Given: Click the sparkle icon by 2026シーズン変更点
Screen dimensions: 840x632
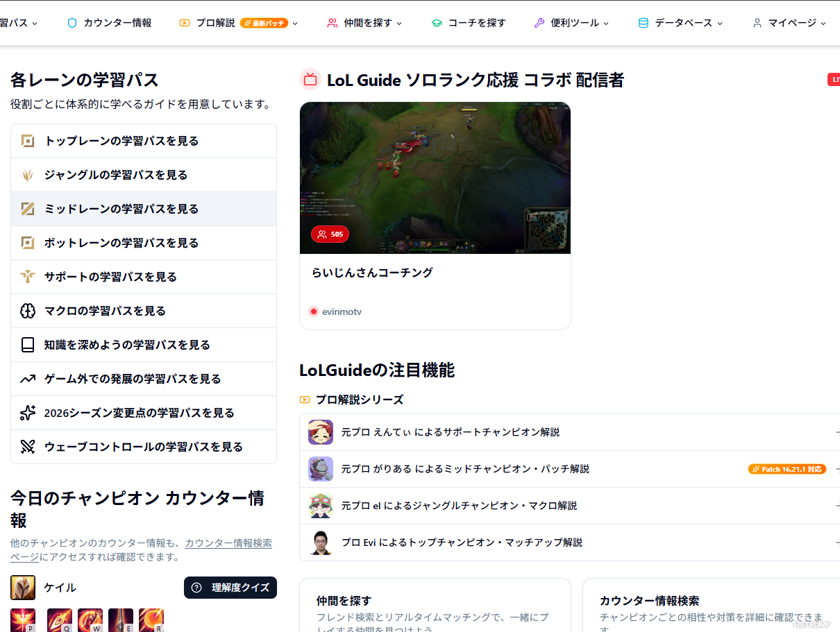Looking at the screenshot, I should pos(28,413).
